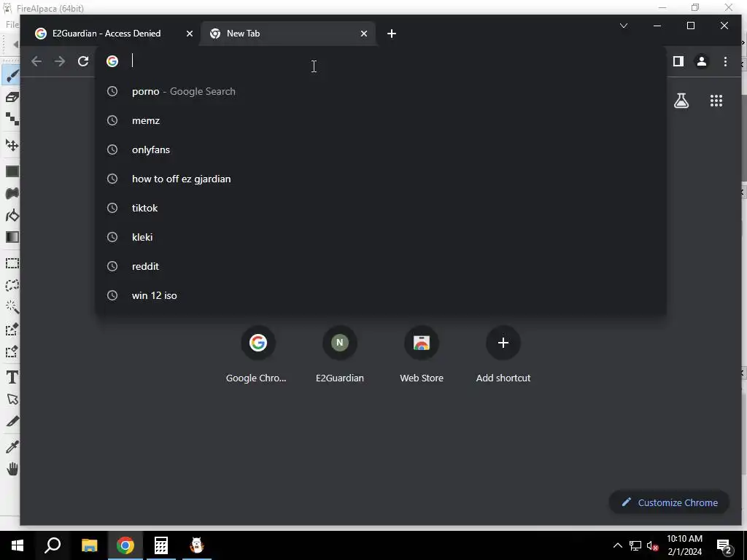Click the Add shortcut tile
The image size is (747, 560).
coord(503,354)
